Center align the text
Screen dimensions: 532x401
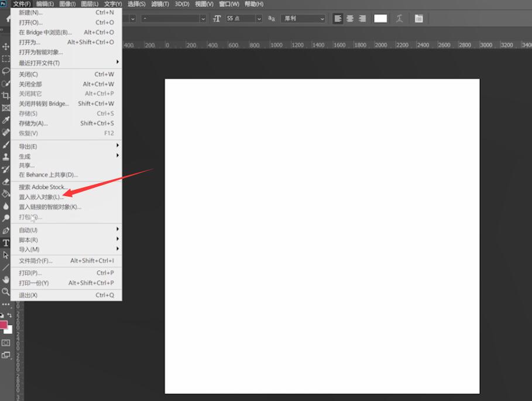coord(350,19)
